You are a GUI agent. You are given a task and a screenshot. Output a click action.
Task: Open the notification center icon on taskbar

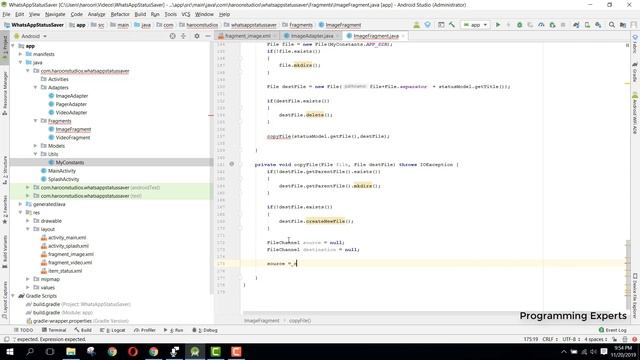(x=604, y=351)
